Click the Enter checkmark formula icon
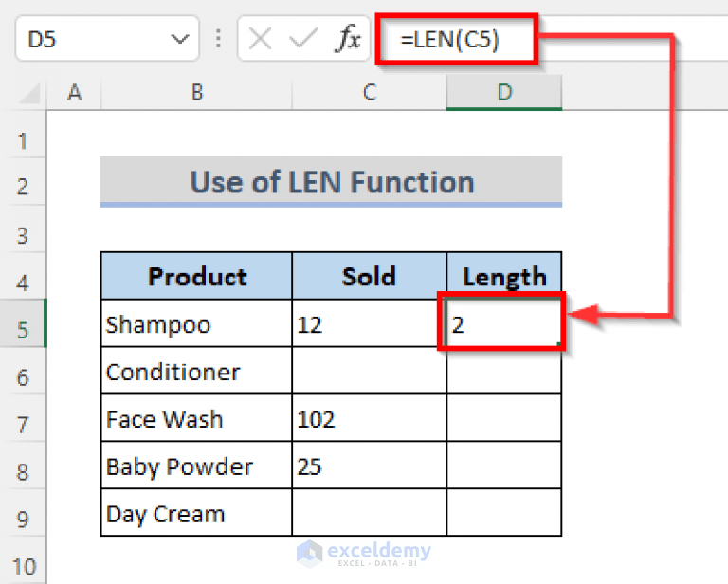 click(303, 39)
